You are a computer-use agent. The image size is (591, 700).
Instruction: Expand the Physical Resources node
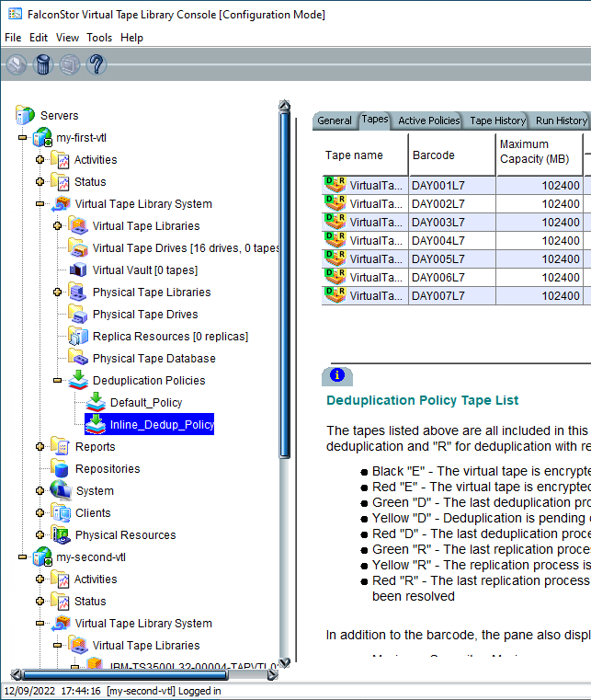pos(40,534)
